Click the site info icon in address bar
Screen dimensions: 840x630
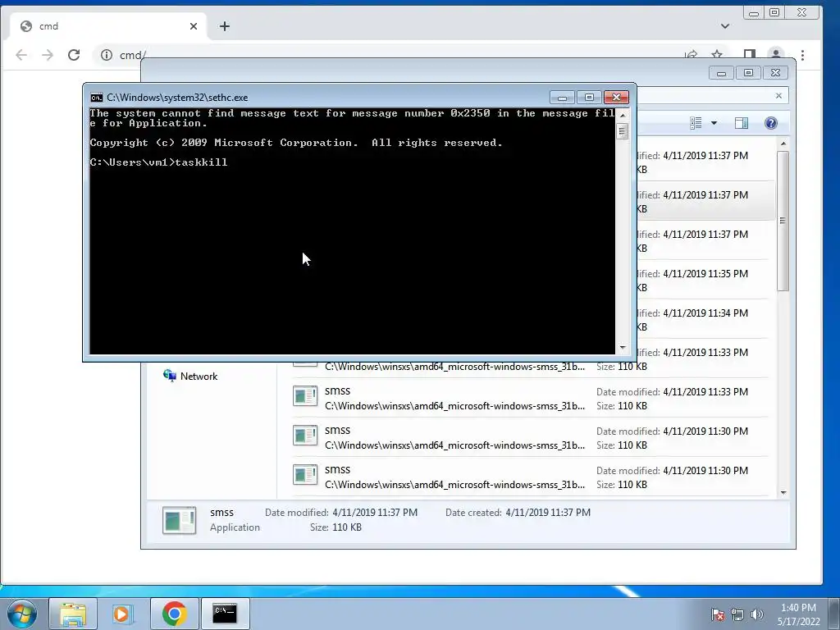pyautogui.click(x=107, y=55)
